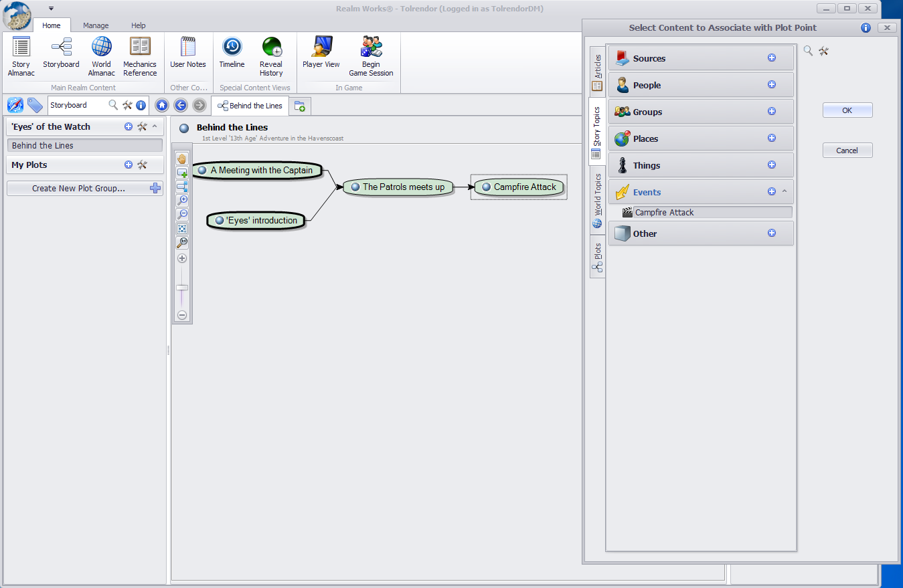Click the Storyboard search input field

(77, 105)
